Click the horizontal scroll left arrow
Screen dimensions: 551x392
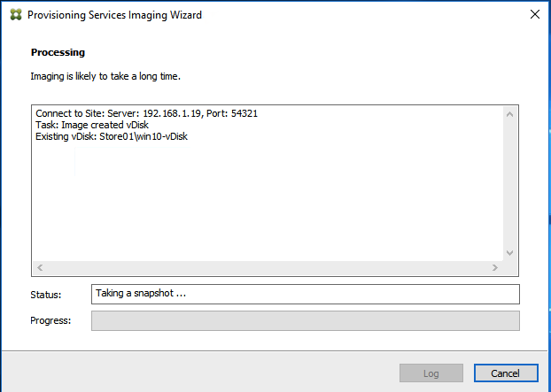(x=40, y=268)
